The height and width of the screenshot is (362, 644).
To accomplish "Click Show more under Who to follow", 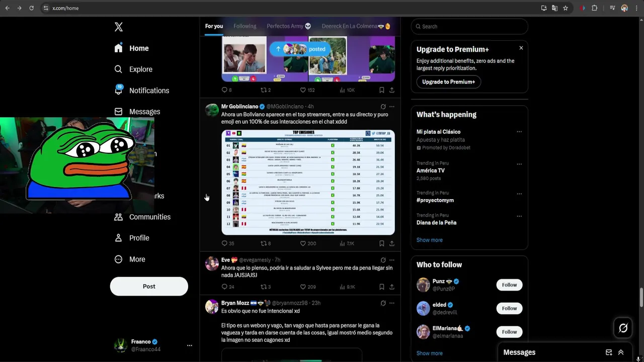I will point(430,353).
